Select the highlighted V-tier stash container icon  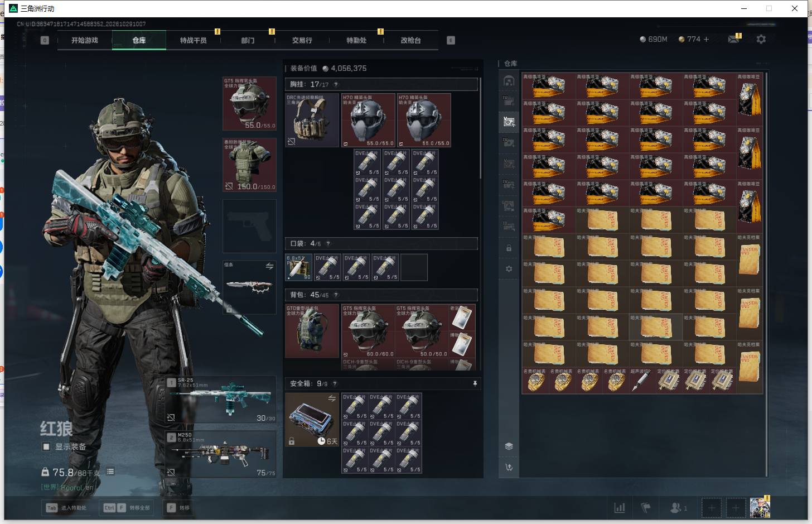tap(509, 122)
